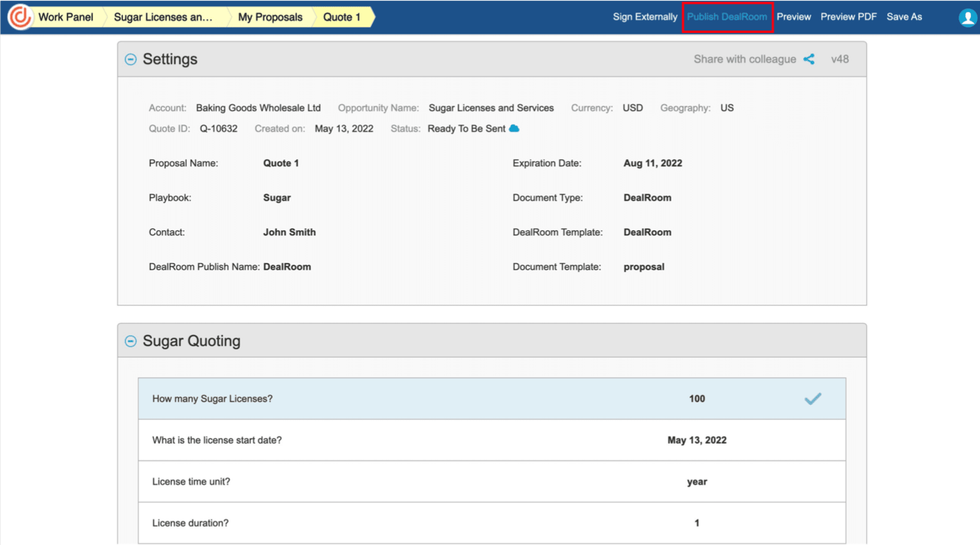Viewport: 980px width, 545px height.
Task: Click the Share with colleague link
Action: 745,59
